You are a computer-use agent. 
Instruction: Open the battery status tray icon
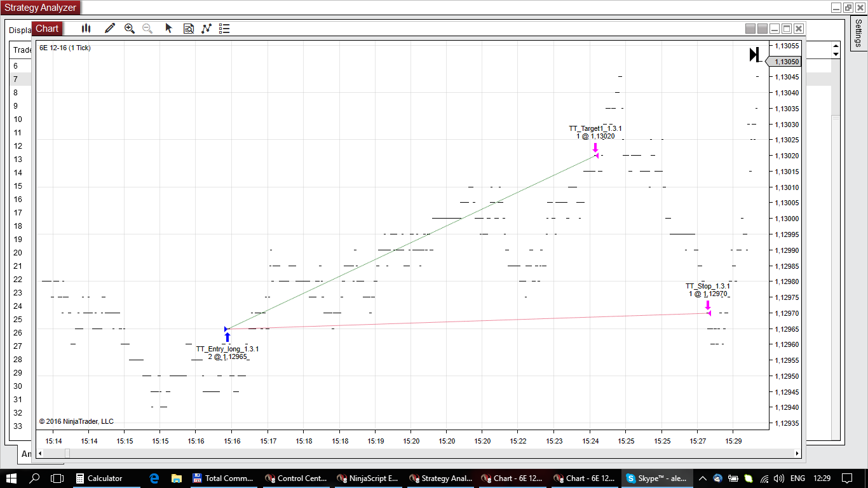point(733,478)
